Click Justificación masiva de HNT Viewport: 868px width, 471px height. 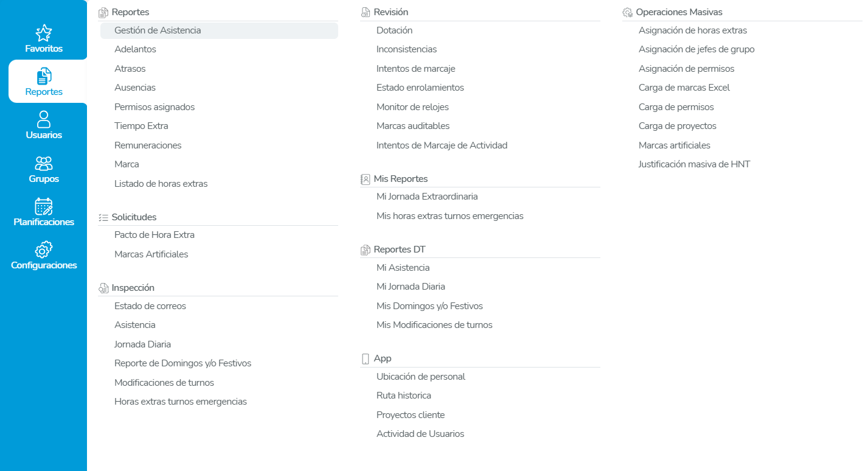[694, 164]
